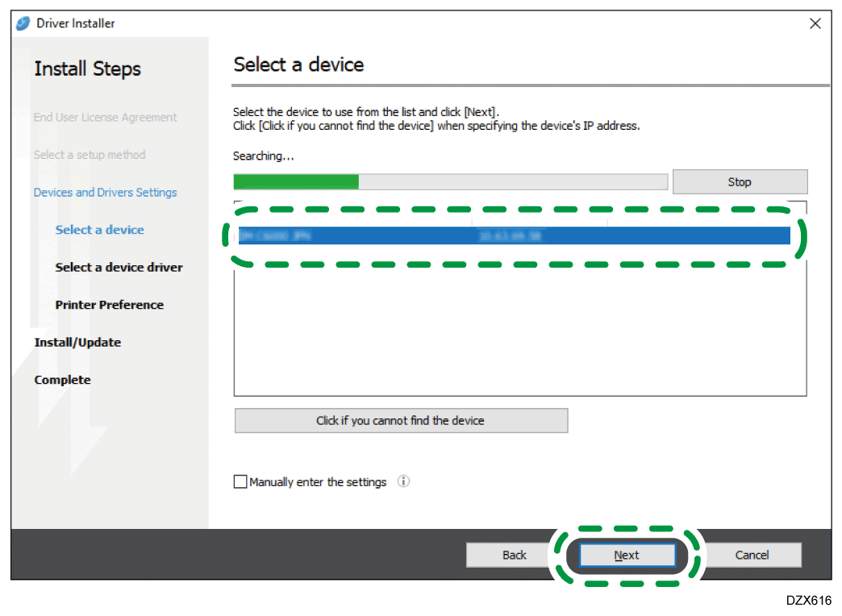Go to previous step with Back button

pyautogui.click(x=515, y=555)
